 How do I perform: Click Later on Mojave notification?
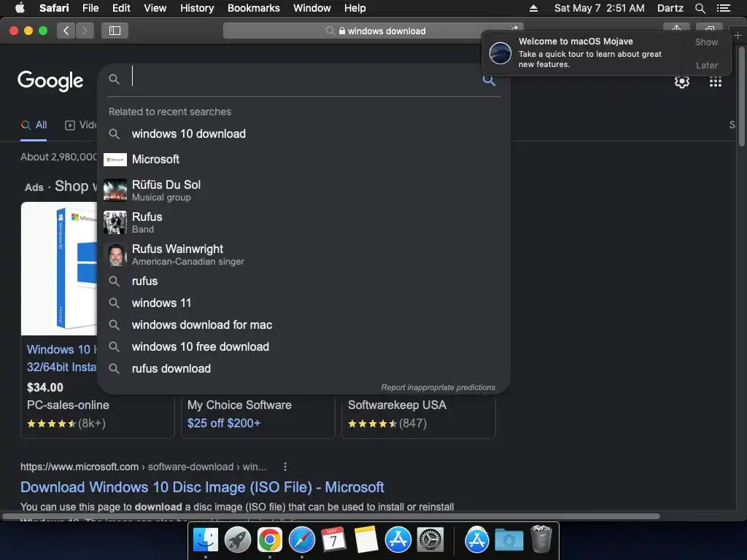pos(706,65)
